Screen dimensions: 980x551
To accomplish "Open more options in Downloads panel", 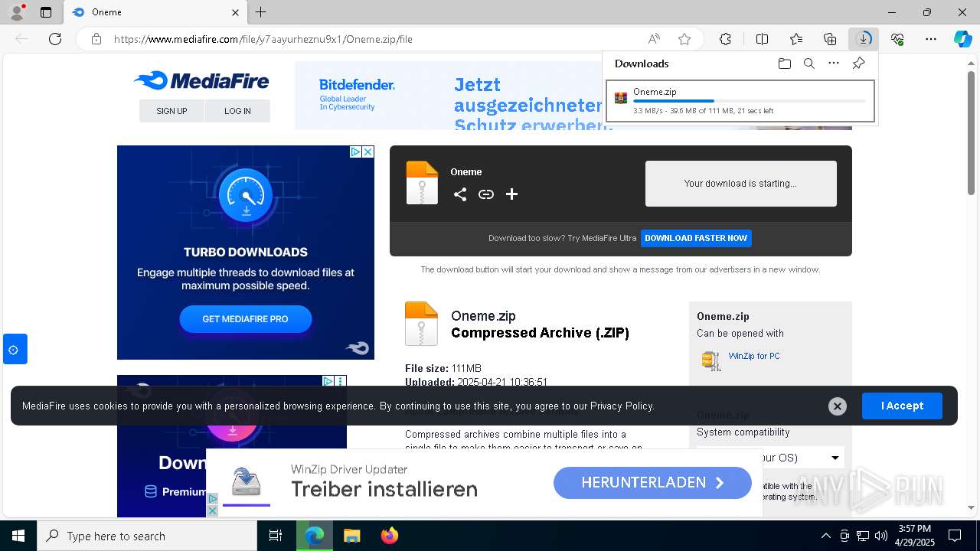I will tap(834, 64).
